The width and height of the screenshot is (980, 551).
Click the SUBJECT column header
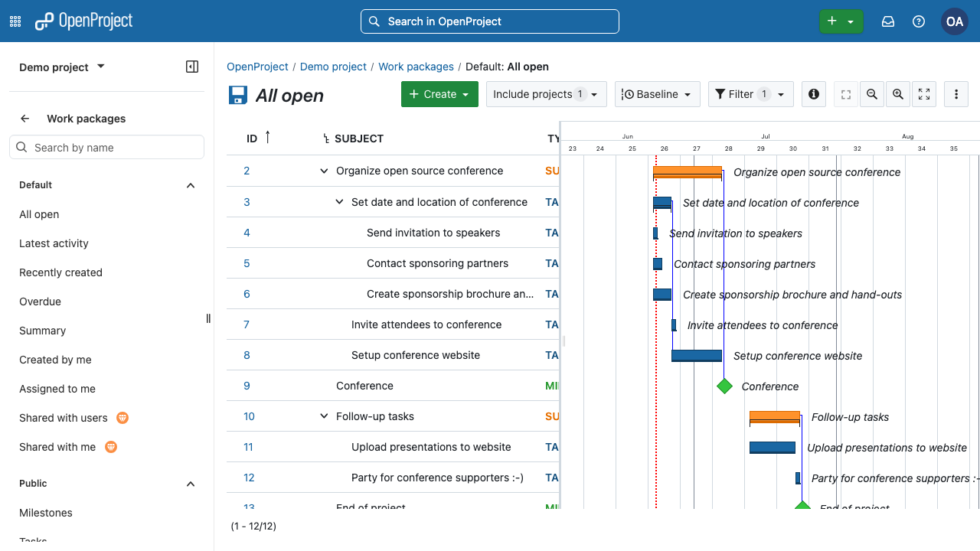(359, 139)
